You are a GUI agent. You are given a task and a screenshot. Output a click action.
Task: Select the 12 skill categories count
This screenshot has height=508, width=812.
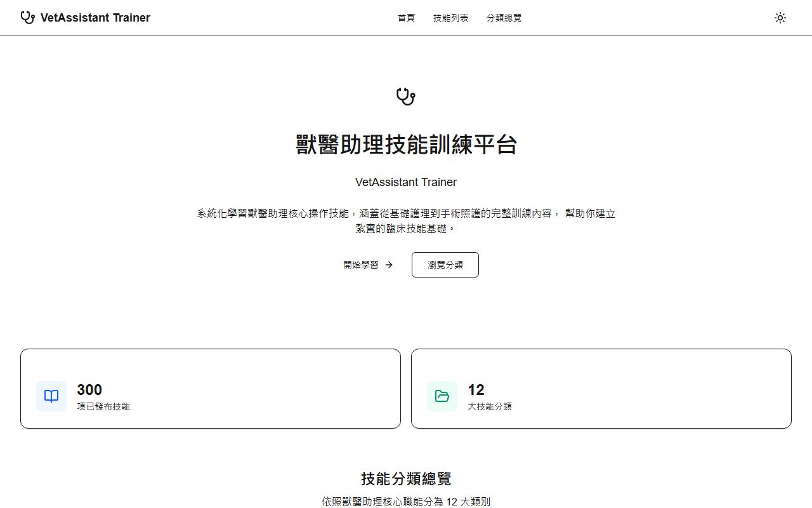coord(476,389)
